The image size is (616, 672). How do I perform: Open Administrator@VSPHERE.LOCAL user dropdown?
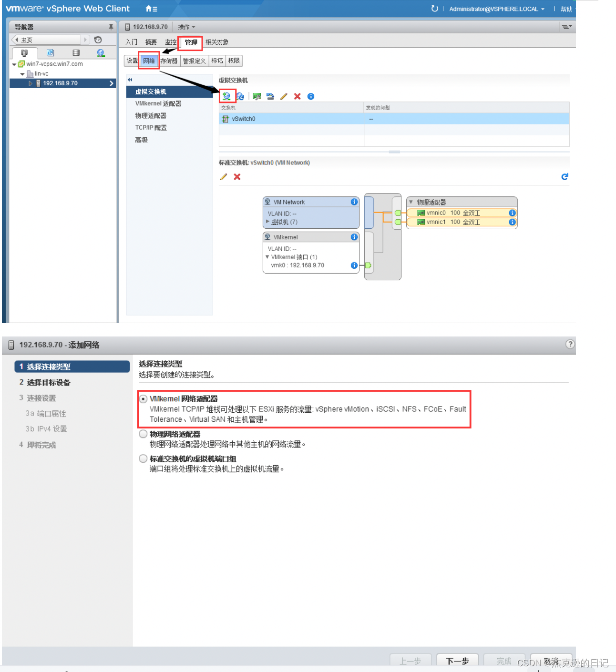497,9
